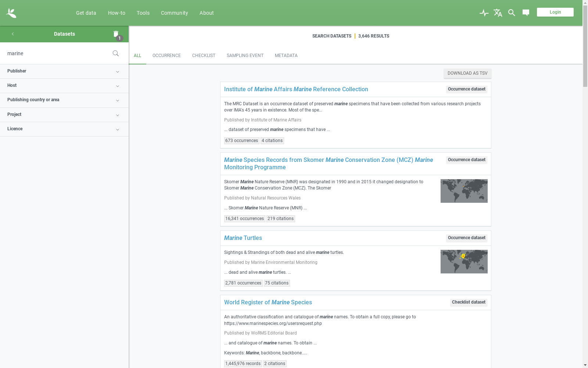This screenshot has height=368, width=588.
Task: Click the Login button
Action: point(555,12)
